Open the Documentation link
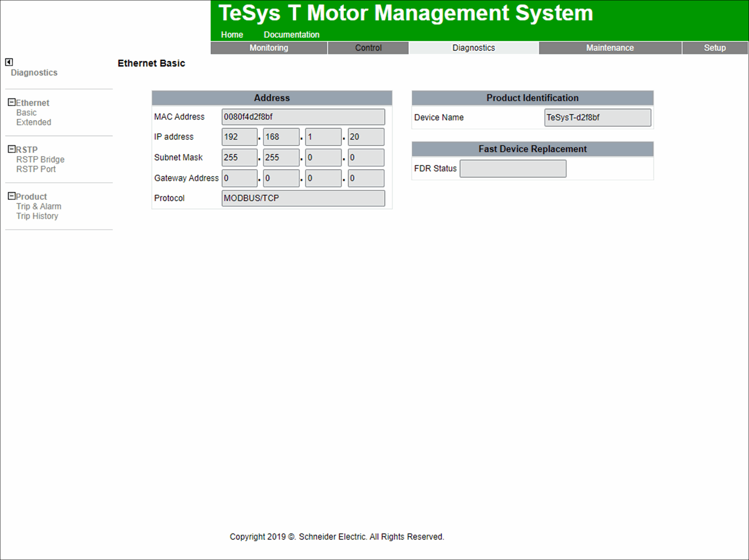Viewport: 749px width, 560px height. tap(292, 35)
